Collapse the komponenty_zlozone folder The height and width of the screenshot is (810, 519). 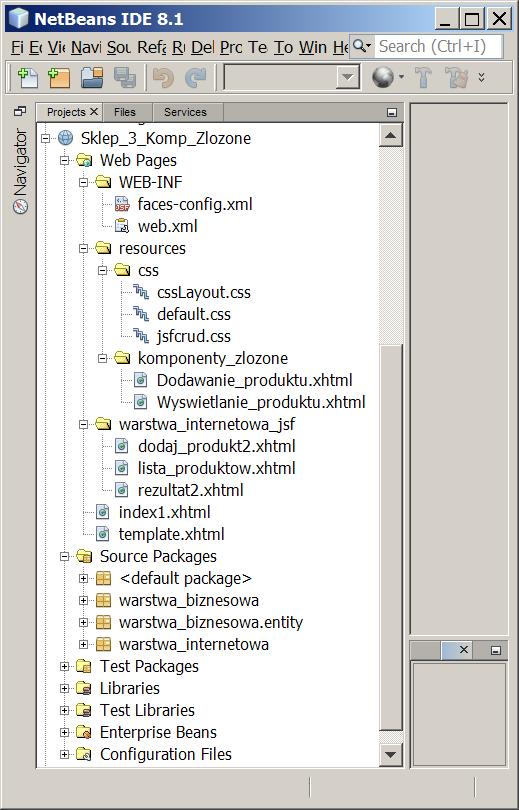coord(103,359)
